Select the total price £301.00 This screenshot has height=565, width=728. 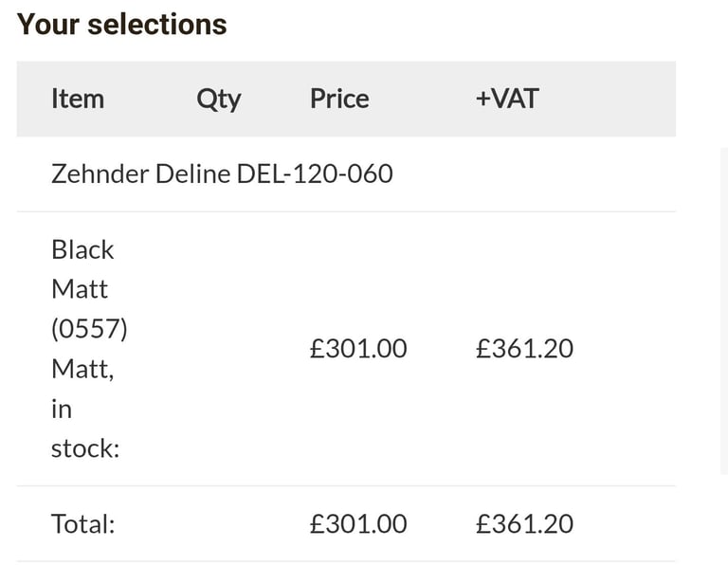coord(358,524)
